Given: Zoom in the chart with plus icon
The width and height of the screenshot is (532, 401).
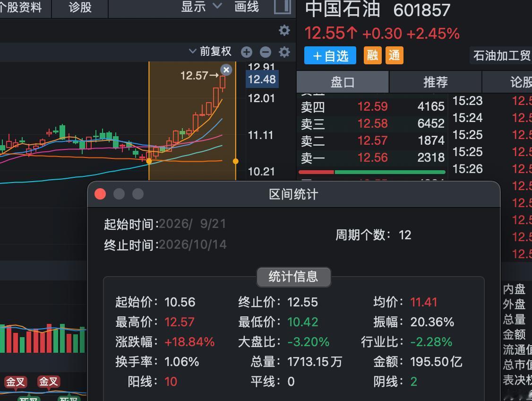Looking at the screenshot, I should (247, 52).
